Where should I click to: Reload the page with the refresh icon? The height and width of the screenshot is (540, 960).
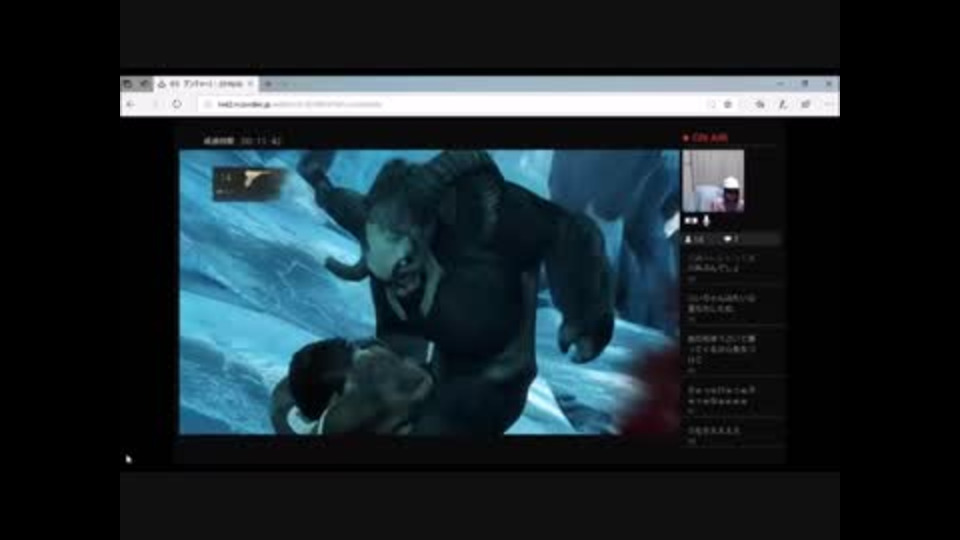pyautogui.click(x=177, y=105)
